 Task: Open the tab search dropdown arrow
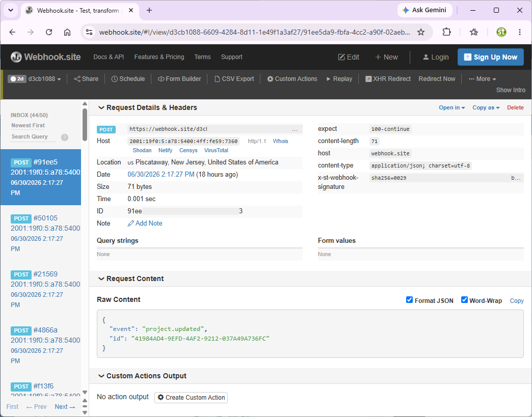[11, 10]
